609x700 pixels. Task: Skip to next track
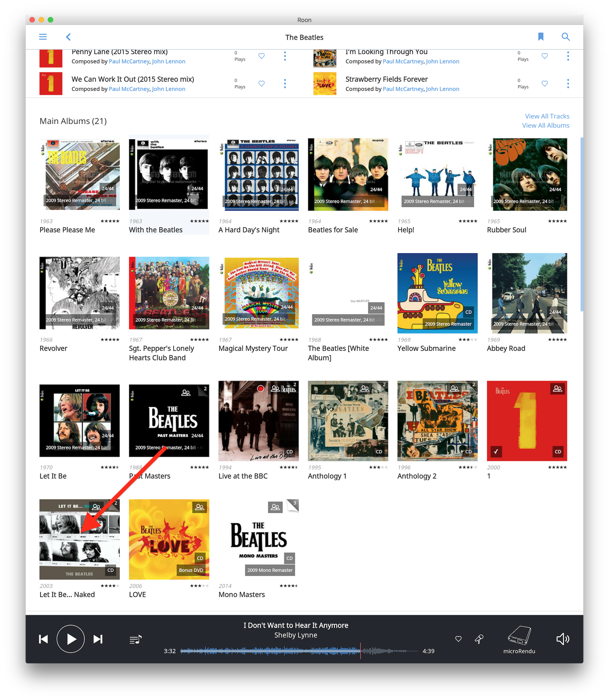(x=98, y=639)
